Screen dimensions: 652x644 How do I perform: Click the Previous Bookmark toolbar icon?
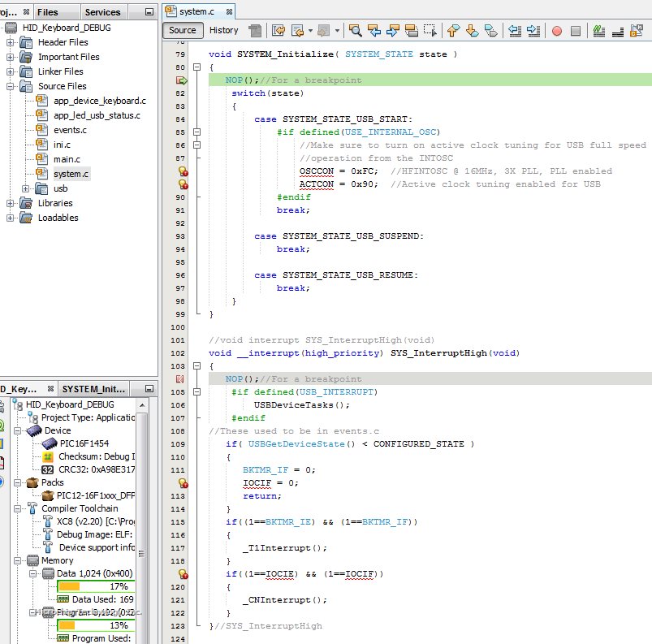453,31
